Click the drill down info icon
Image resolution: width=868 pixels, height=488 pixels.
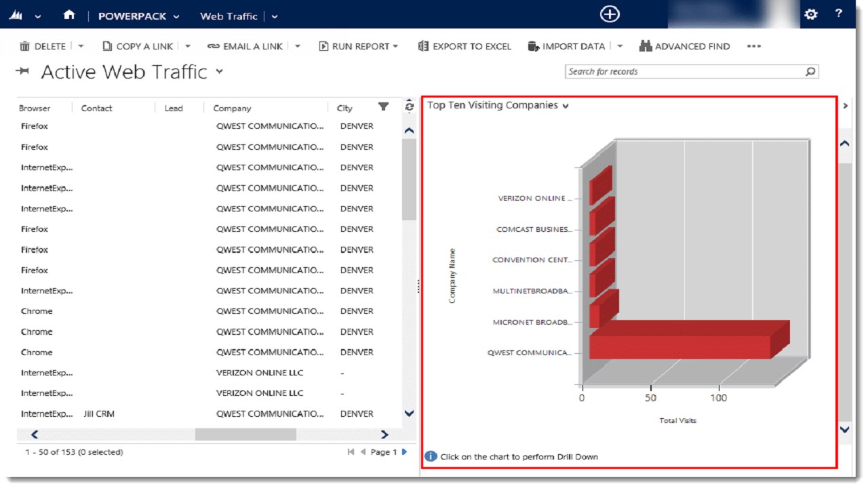pyautogui.click(x=431, y=456)
